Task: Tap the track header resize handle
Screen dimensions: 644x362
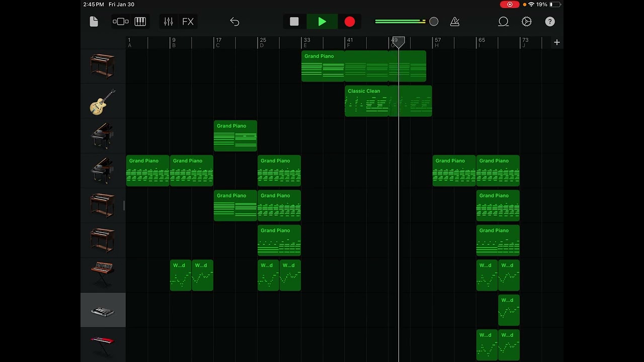Action: (x=124, y=206)
